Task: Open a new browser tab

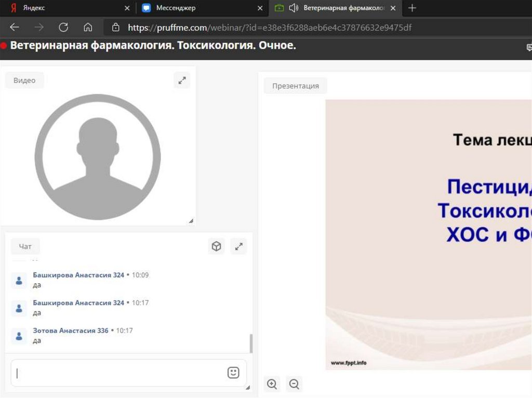Action: (412, 8)
